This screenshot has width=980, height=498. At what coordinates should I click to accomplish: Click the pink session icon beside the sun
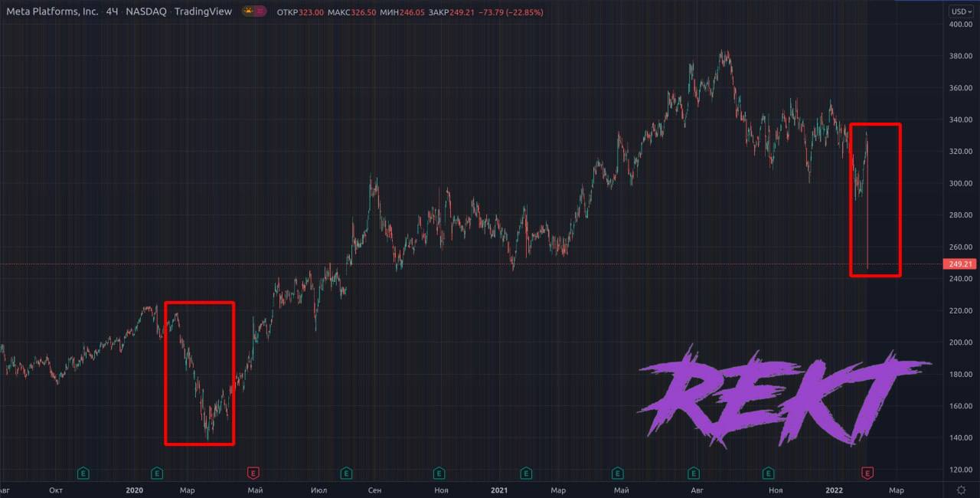point(260,11)
